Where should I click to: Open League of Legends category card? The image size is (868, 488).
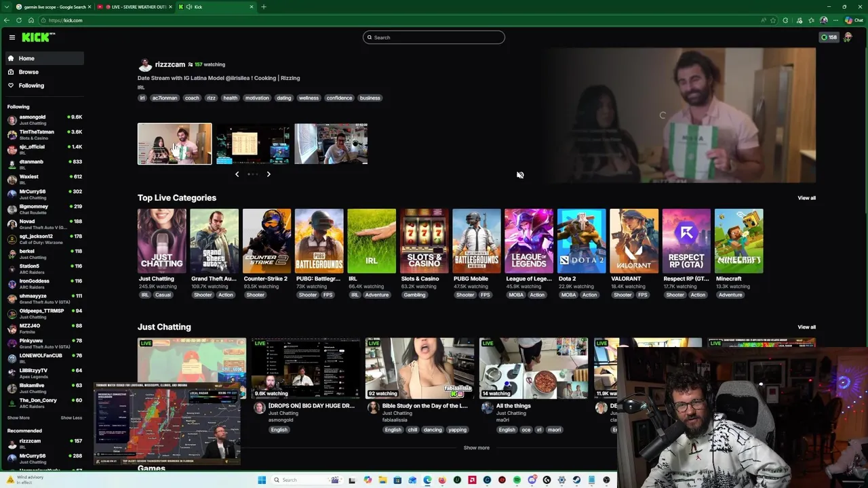tap(529, 241)
